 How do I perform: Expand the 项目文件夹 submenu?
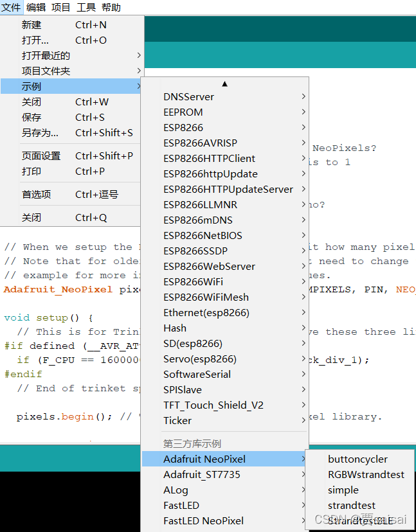(x=71, y=71)
